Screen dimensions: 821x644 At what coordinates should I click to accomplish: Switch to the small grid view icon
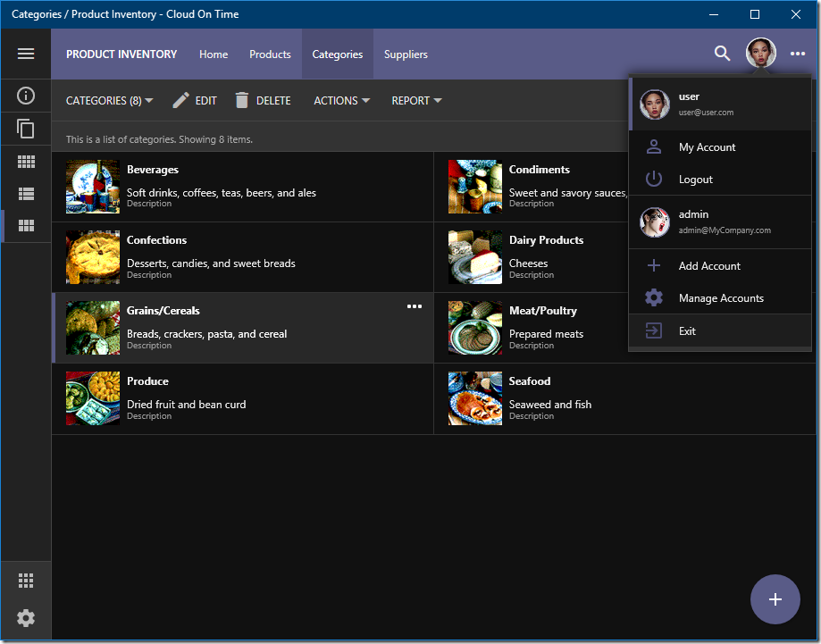coord(26,162)
